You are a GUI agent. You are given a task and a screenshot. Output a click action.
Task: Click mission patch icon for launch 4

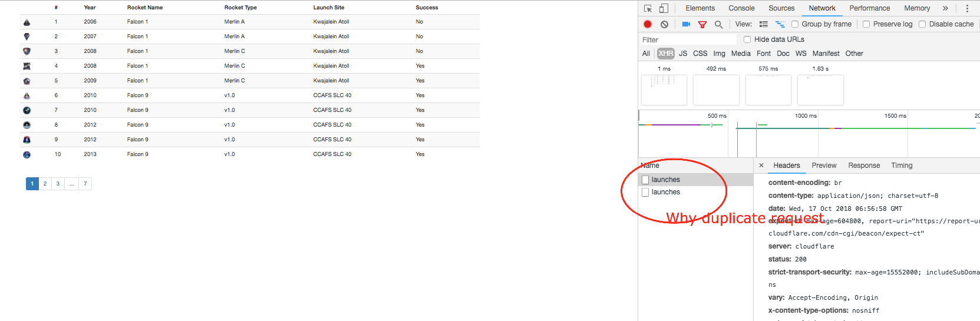tap(27, 66)
